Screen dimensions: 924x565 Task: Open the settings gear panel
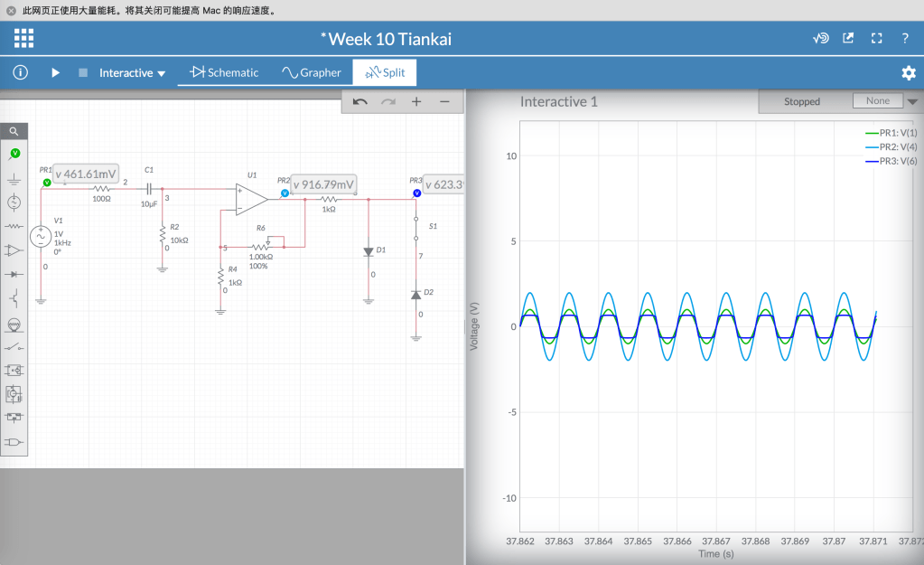click(x=908, y=72)
